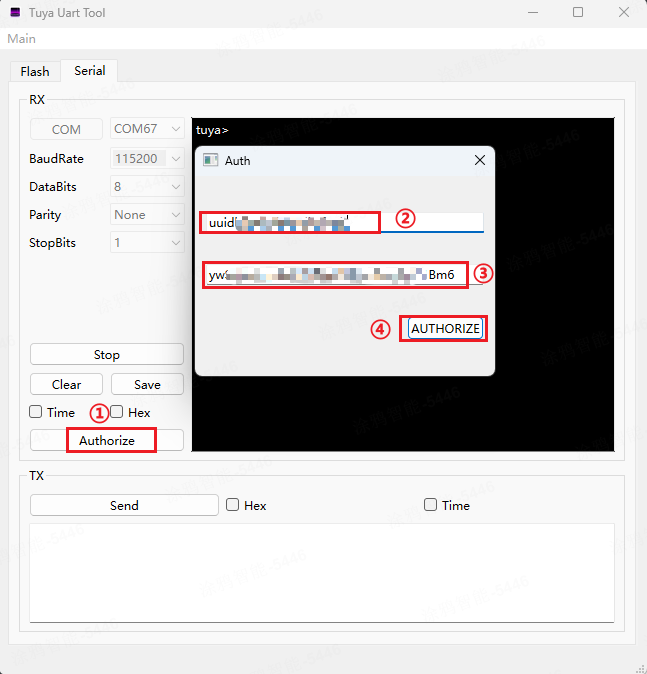Open the DataBits dropdown
Viewport: 647px width, 674px height.
pyautogui.click(x=147, y=187)
